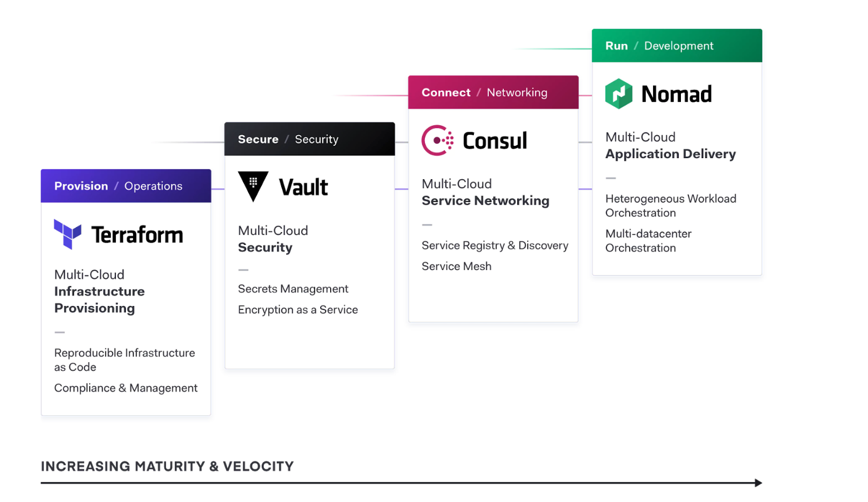Select the Provision / Operations header
Screen dimensions: 868x502
point(126,186)
